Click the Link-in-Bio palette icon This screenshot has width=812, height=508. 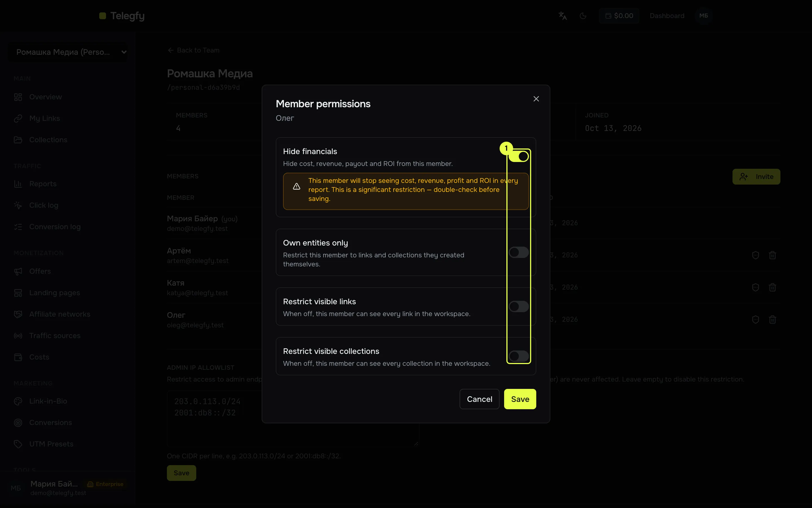coord(18,401)
